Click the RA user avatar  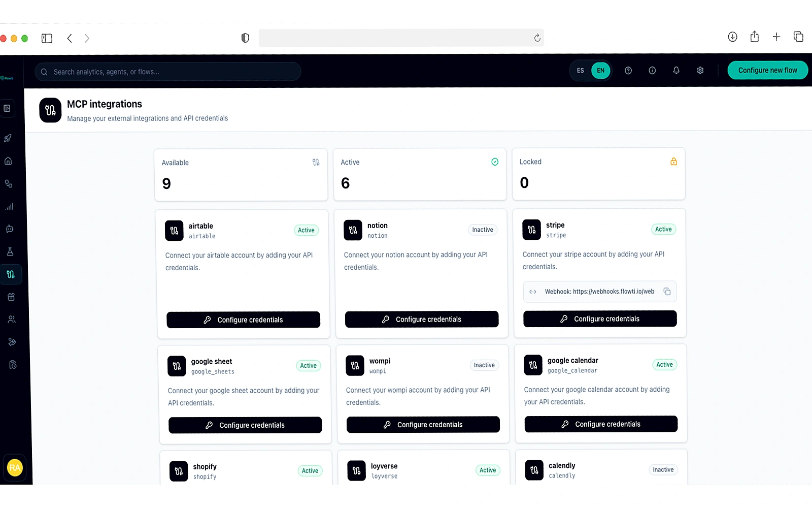[x=15, y=467]
